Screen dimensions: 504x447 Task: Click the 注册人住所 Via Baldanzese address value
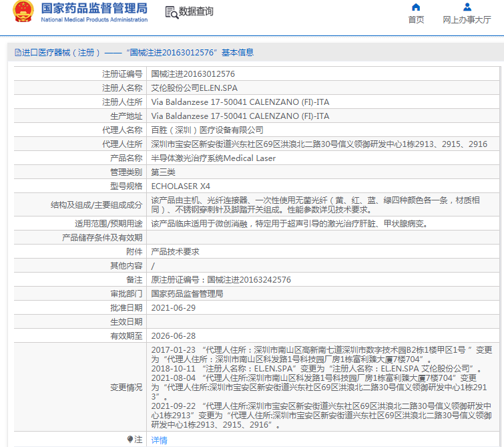tap(240, 102)
